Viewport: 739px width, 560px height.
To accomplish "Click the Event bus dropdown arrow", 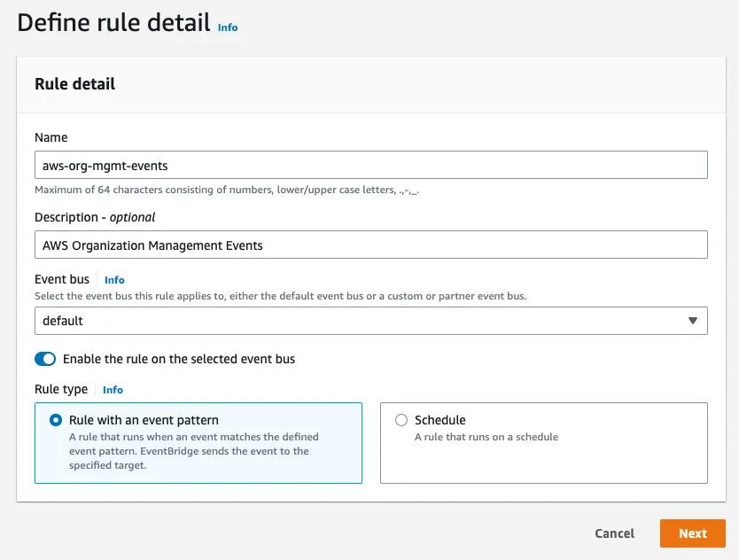I will [693, 321].
